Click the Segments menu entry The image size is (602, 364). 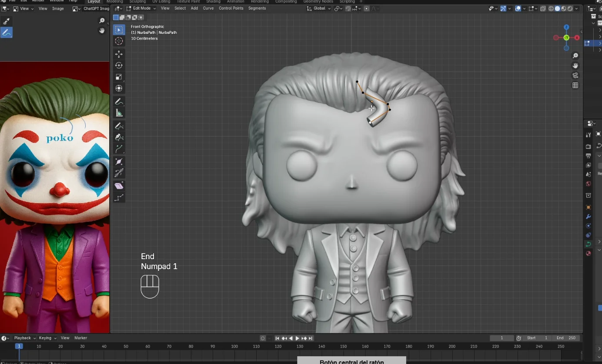(x=257, y=8)
